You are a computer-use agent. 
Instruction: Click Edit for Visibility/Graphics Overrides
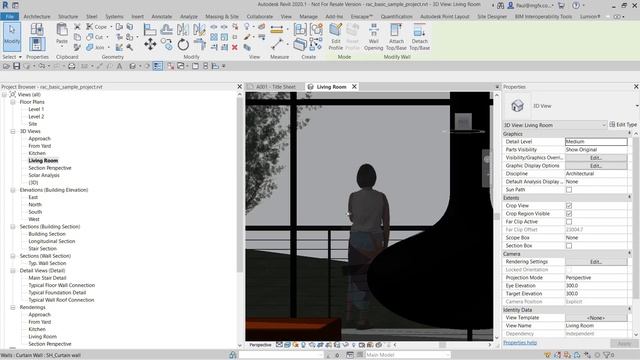(x=596, y=158)
